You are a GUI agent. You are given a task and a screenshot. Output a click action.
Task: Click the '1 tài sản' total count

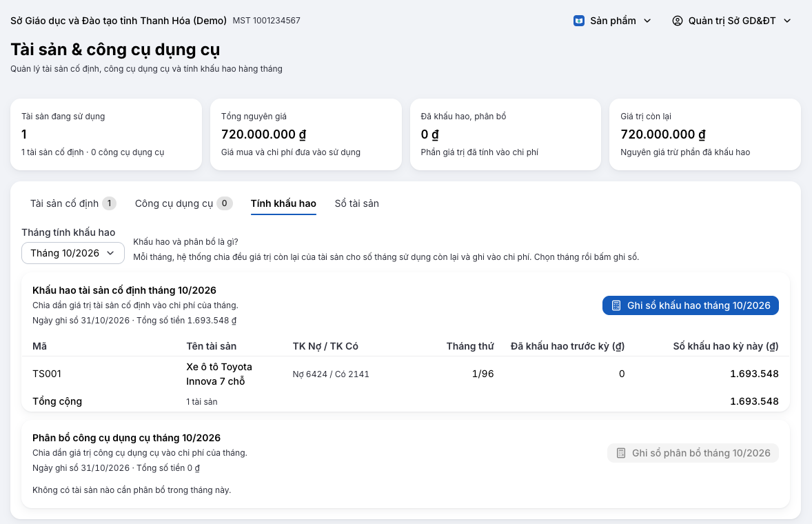(x=202, y=402)
